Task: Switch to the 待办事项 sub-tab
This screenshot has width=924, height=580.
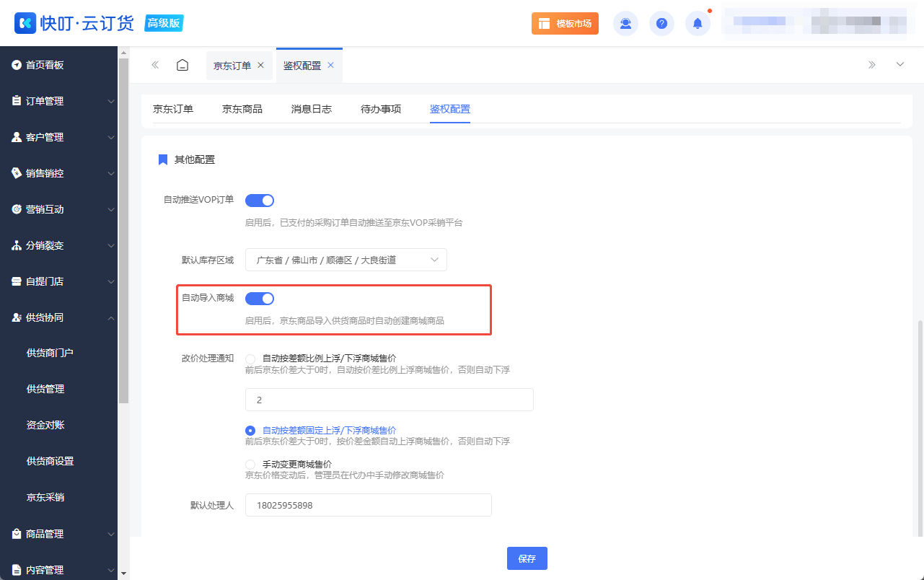Action: click(x=381, y=109)
